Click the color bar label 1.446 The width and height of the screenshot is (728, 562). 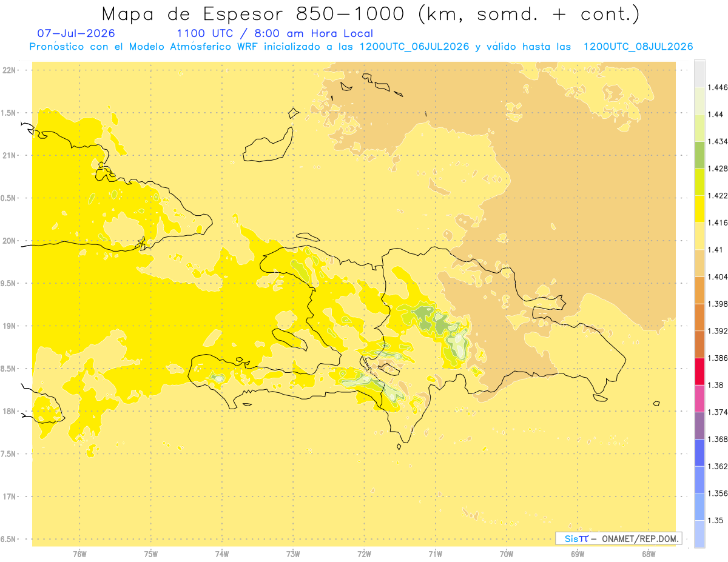click(718, 87)
